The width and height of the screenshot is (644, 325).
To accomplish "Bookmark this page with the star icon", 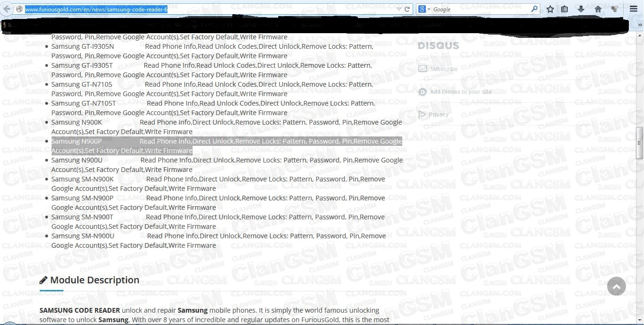I will [550, 9].
